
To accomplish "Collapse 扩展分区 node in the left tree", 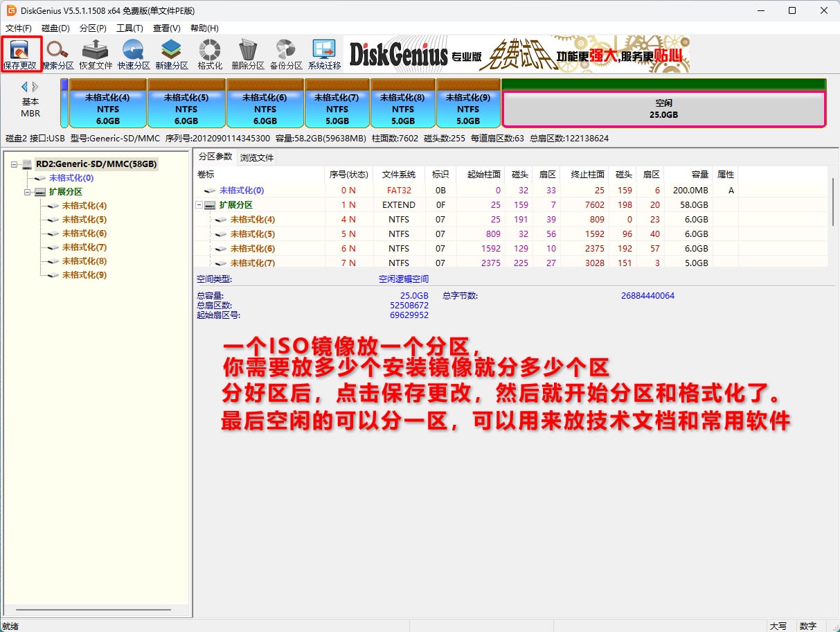I will click(x=27, y=192).
